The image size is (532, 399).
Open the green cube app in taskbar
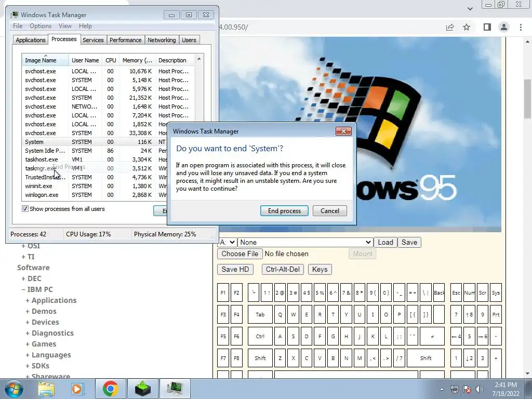(142, 389)
